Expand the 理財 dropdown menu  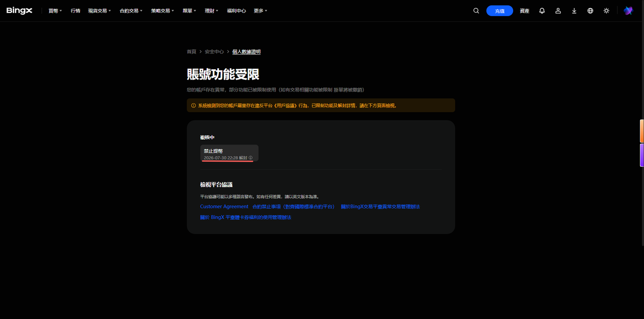pyautogui.click(x=212, y=11)
